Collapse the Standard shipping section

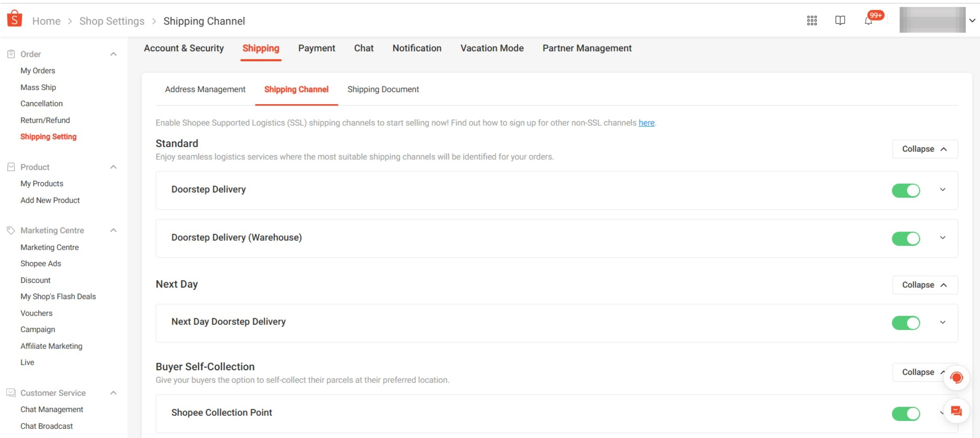[924, 149]
